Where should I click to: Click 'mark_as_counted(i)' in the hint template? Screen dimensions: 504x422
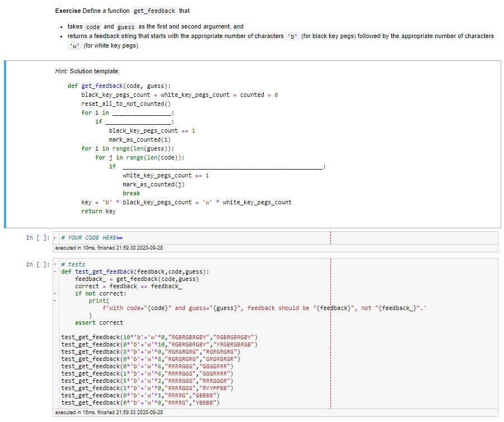click(x=140, y=140)
